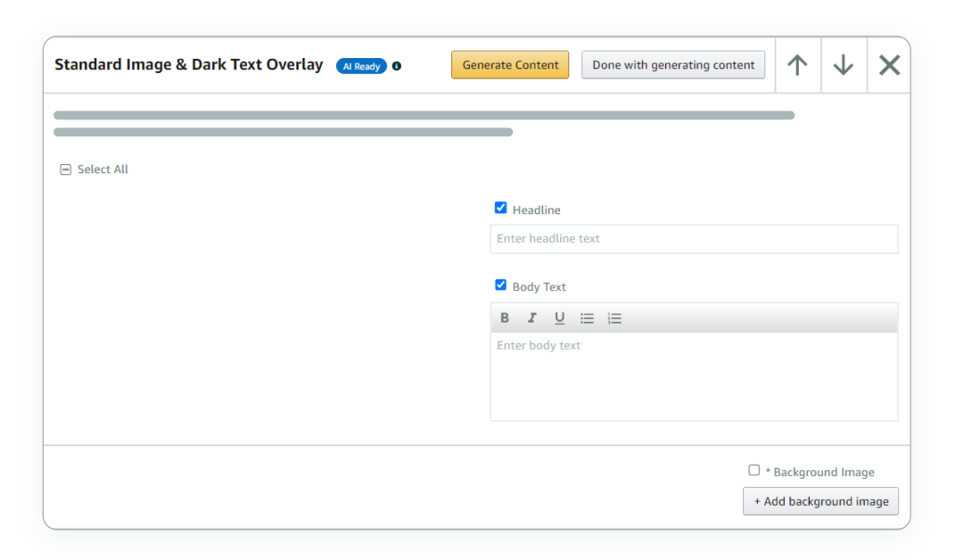963x560 pixels.
Task: Insert a numbered list in body text
Action: coord(614,318)
